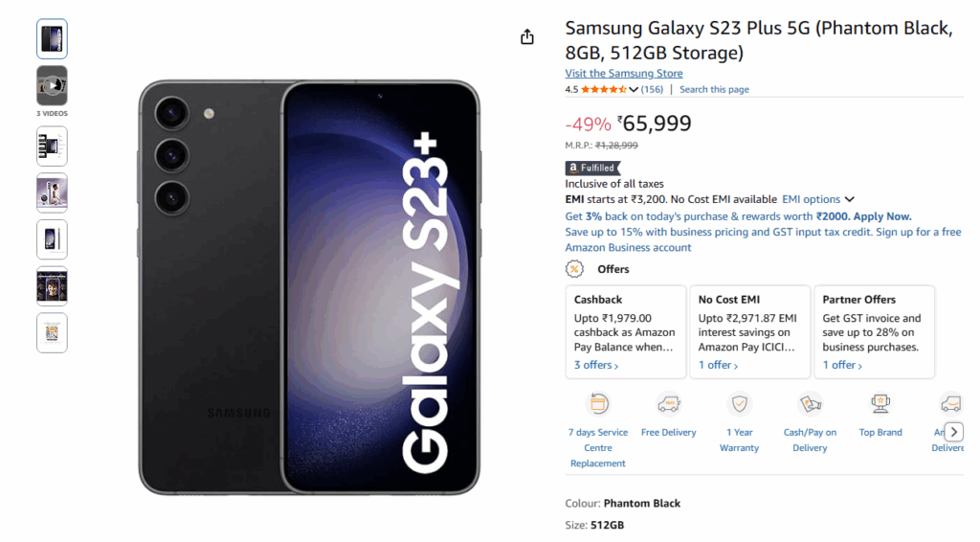
Task: Show next service features with right arrow
Action: pos(954,432)
